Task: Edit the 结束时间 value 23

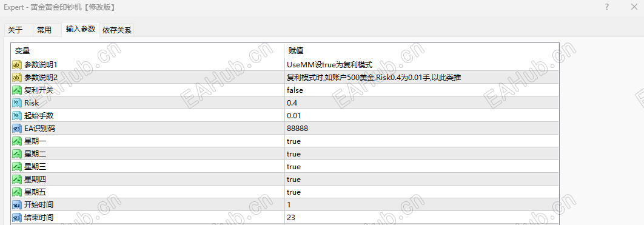Action: [421, 217]
